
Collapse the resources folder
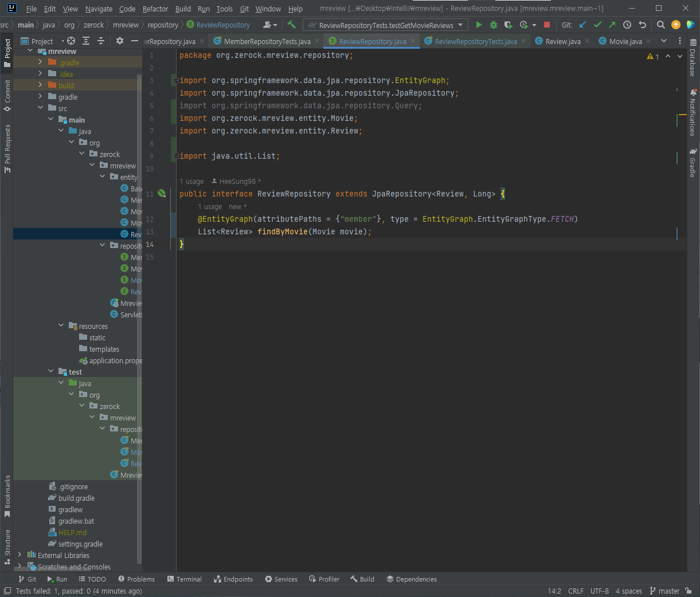point(61,325)
